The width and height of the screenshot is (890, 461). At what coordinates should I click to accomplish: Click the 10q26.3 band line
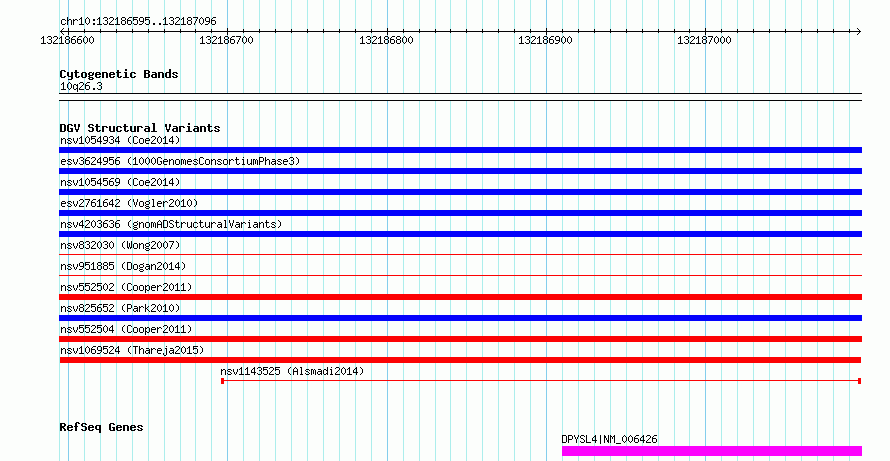(x=460, y=97)
